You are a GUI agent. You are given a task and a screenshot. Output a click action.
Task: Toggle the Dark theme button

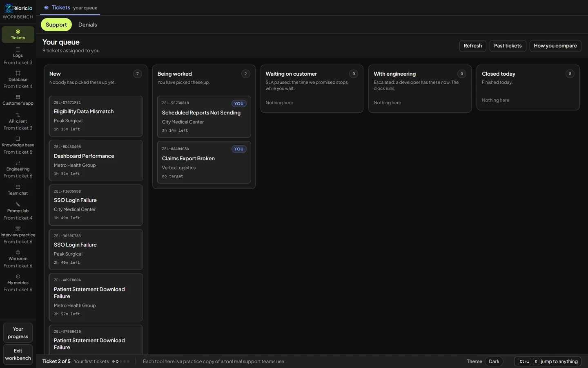(x=494, y=361)
